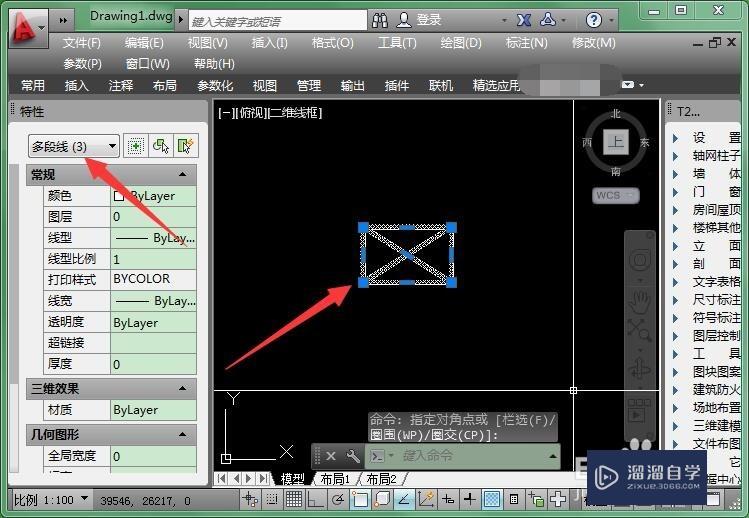Click the [-] viewport controls label

[x=225, y=113]
